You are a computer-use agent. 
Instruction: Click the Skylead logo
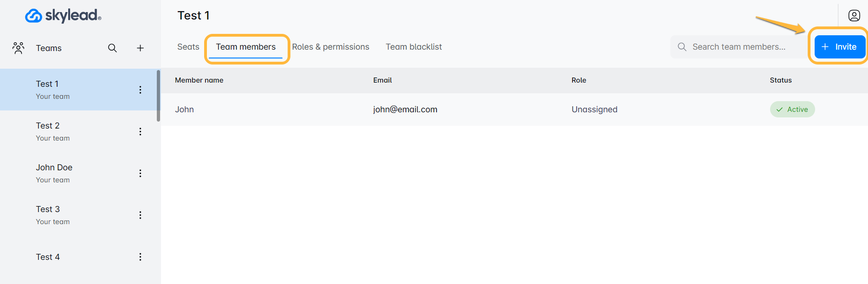pyautogui.click(x=63, y=15)
